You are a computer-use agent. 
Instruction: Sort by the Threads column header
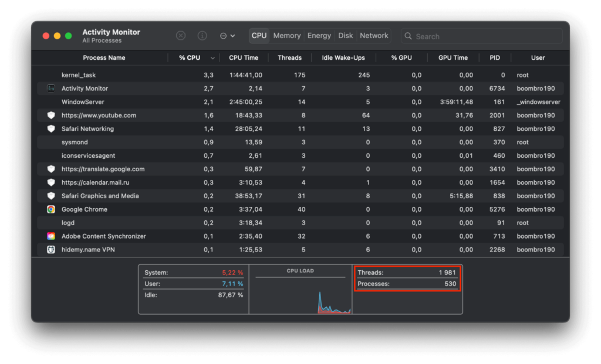coord(289,58)
